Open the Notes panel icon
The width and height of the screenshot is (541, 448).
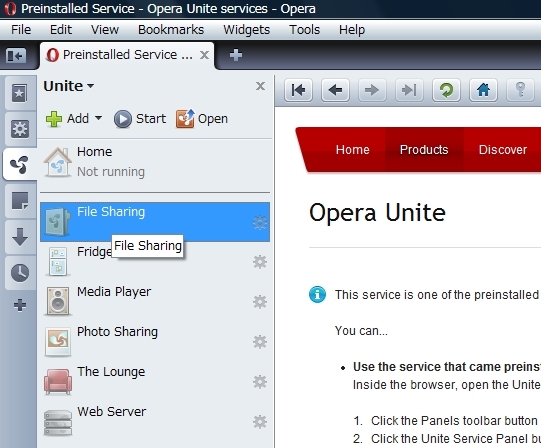20,201
